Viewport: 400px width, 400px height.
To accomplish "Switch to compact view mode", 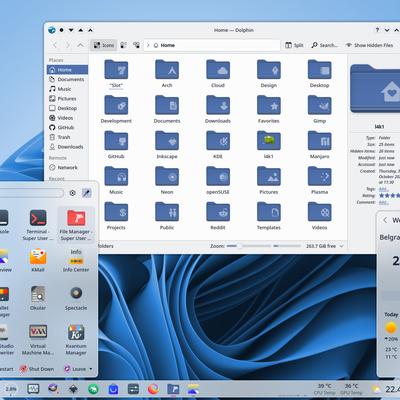I will 124,45.
